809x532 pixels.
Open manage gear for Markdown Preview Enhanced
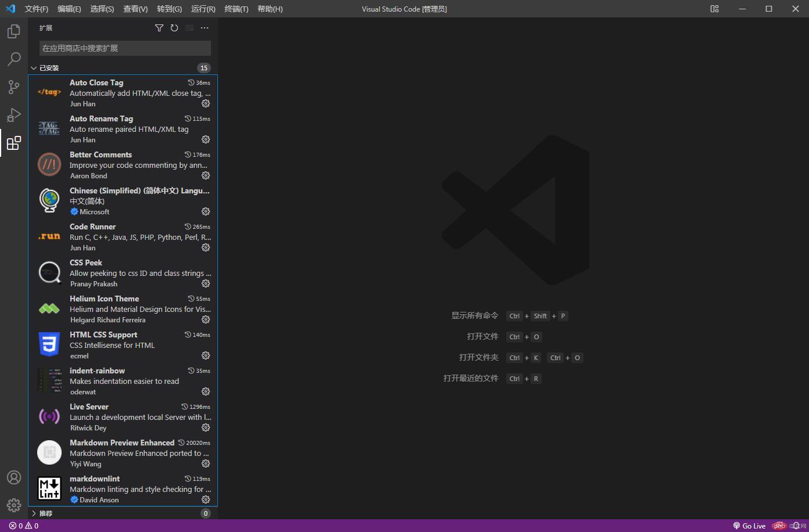pyautogui.click(x=206, y=463)
